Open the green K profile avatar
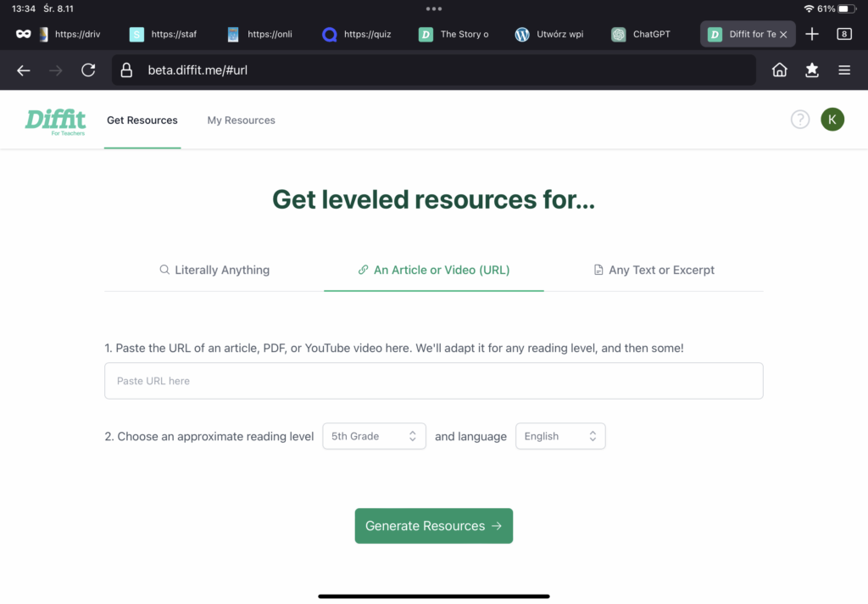The width and height of the screenshot is (868, 604). pos(832,120)
